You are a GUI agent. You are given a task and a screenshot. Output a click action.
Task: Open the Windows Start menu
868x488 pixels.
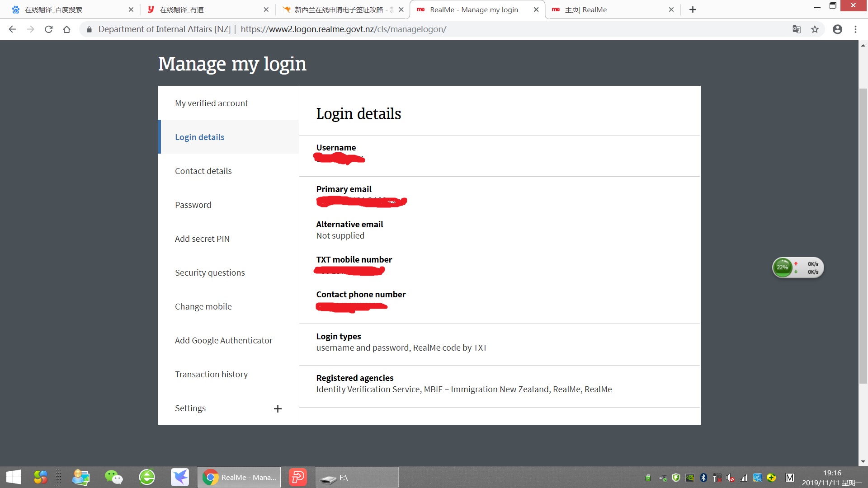point(14,477)
